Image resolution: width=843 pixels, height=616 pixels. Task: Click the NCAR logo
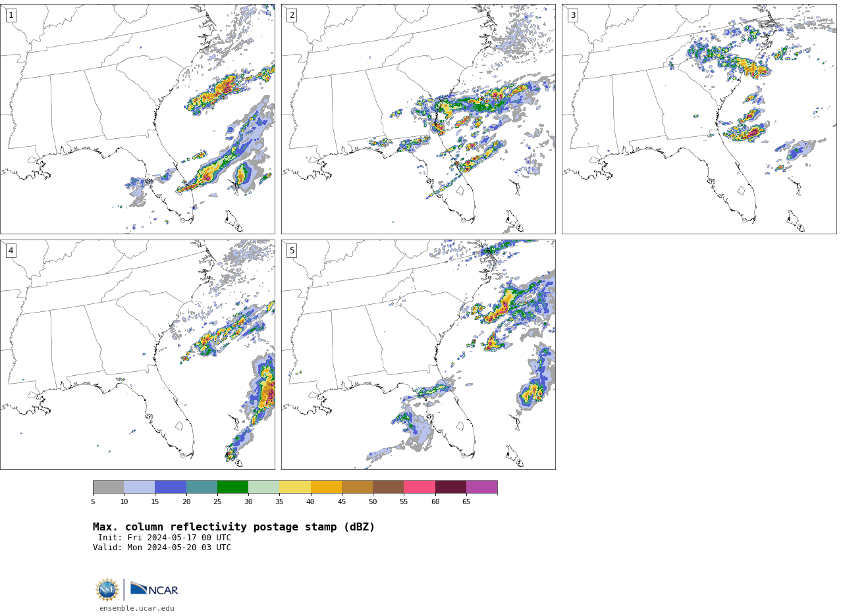tap(154, 589)
